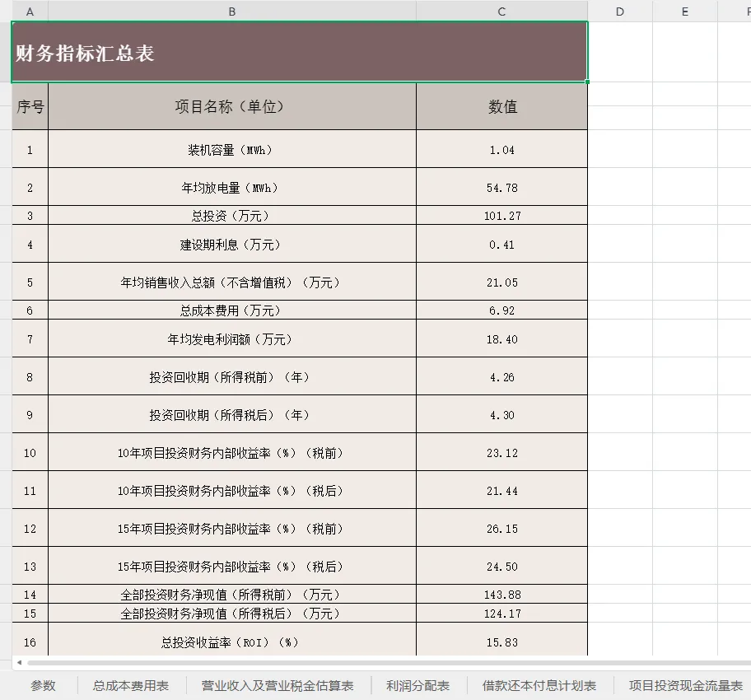The image size is (751, 700).
Task: Select cell 全部投资财务净现值（所得税后）（万元）
Action: 232,613
